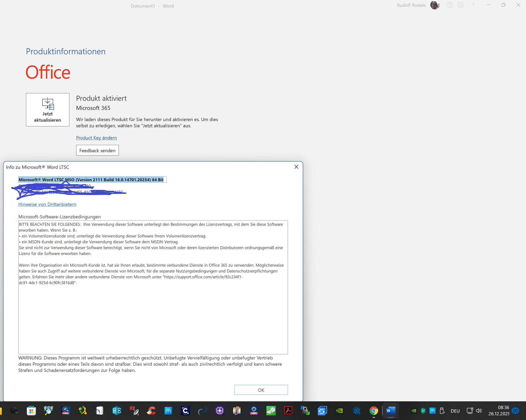
Task: Click the Microsoft 365 product name text
Action: click(x=93, y=108)
